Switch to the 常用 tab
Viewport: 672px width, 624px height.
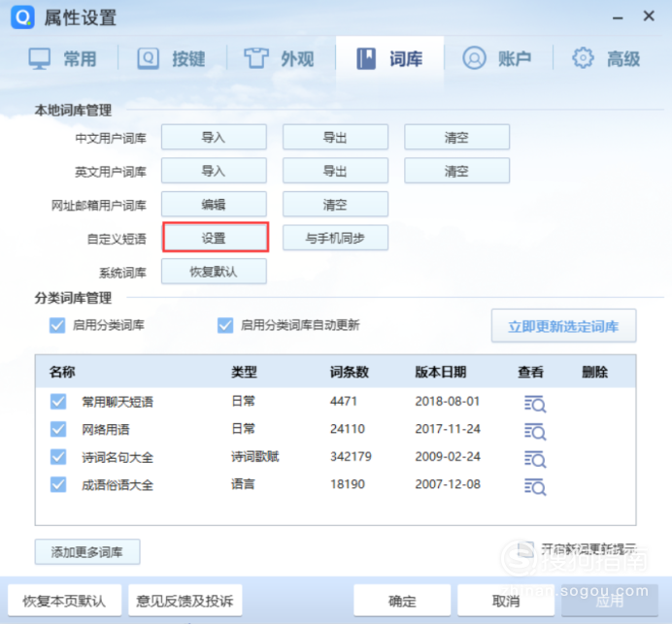point(62,58)
